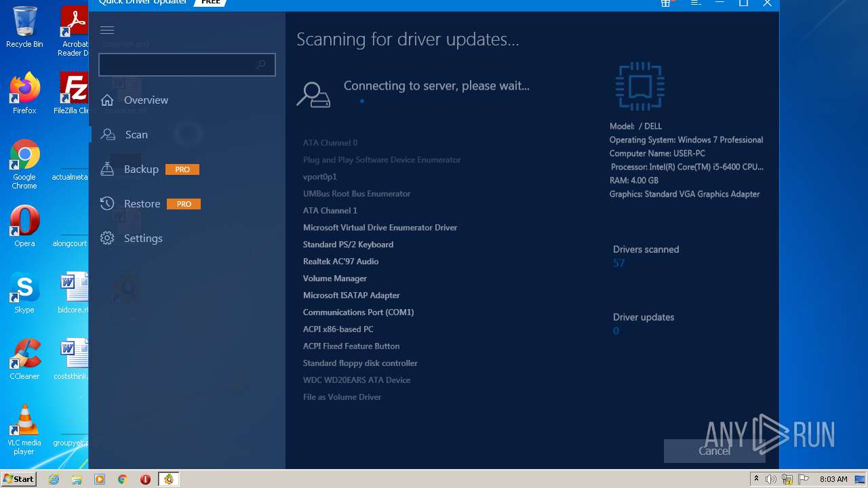
Task: Select Plug and Play Software Device Enumerator
Action: pyautogui.click(x=382, y=159)
